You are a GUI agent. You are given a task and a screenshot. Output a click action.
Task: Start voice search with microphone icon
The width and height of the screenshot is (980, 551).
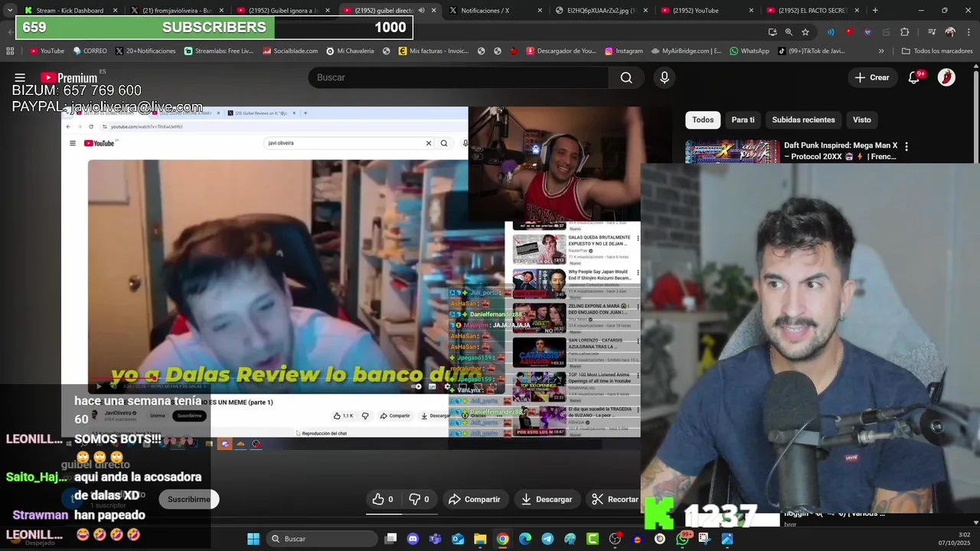(x=665, y=77)
